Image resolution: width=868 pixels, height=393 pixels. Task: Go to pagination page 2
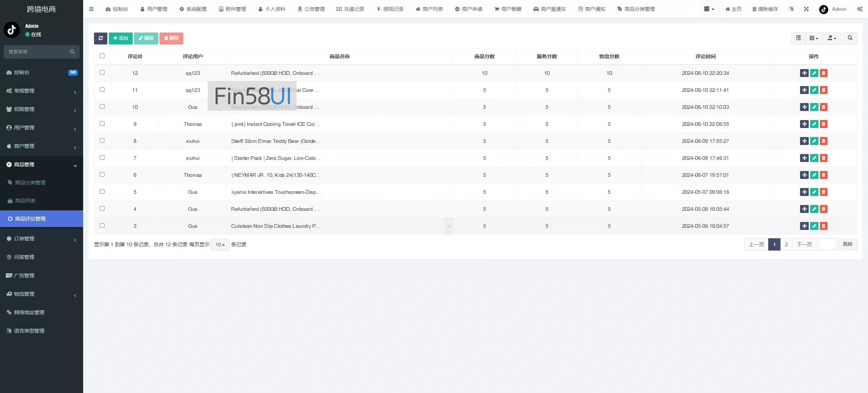coord(786,244)
